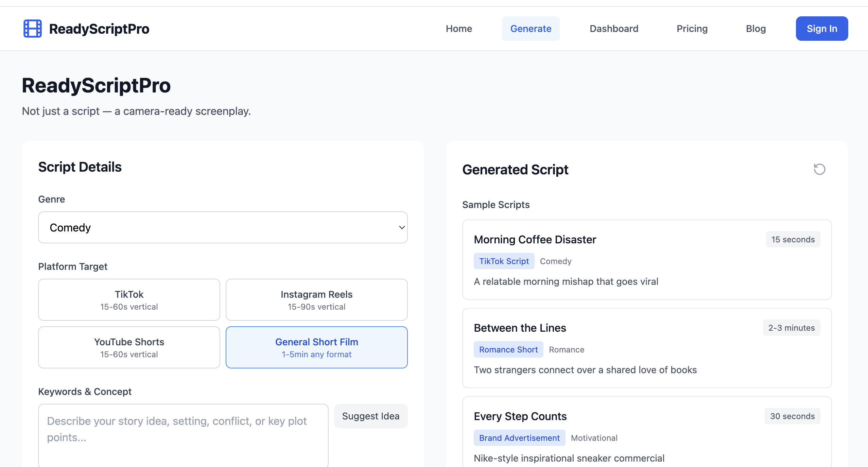This screenshot has width=868, height=467.
Task: Visit the Blog link
Action: click(756, 29)
